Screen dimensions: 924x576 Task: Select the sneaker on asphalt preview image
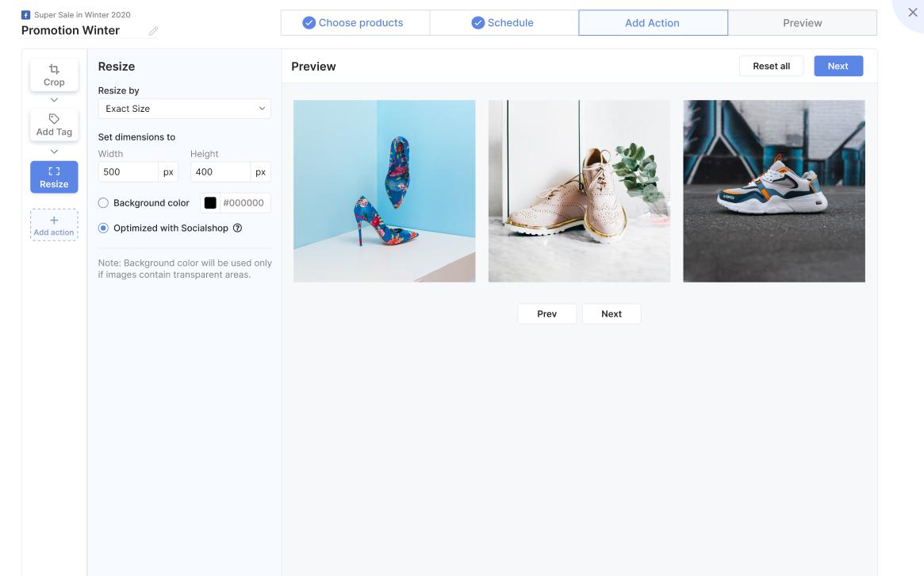tap(774, 191)
